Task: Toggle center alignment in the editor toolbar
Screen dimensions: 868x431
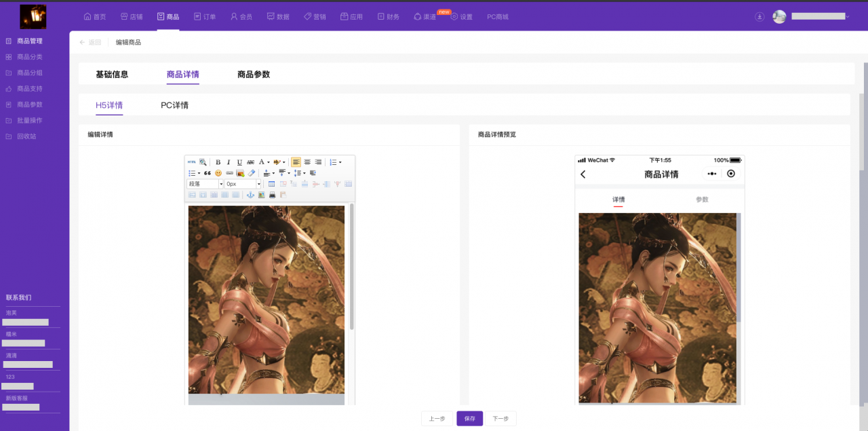Action: [307, 162]
